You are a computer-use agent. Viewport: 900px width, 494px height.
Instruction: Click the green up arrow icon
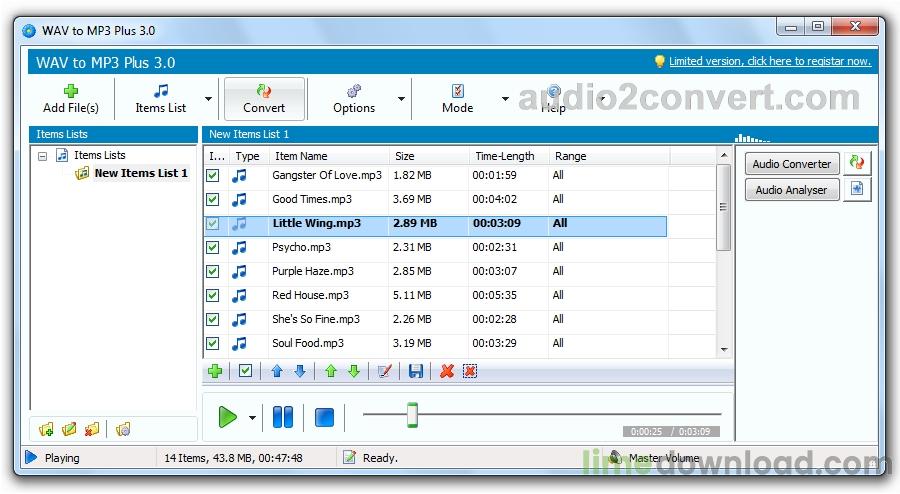(331, 371)
